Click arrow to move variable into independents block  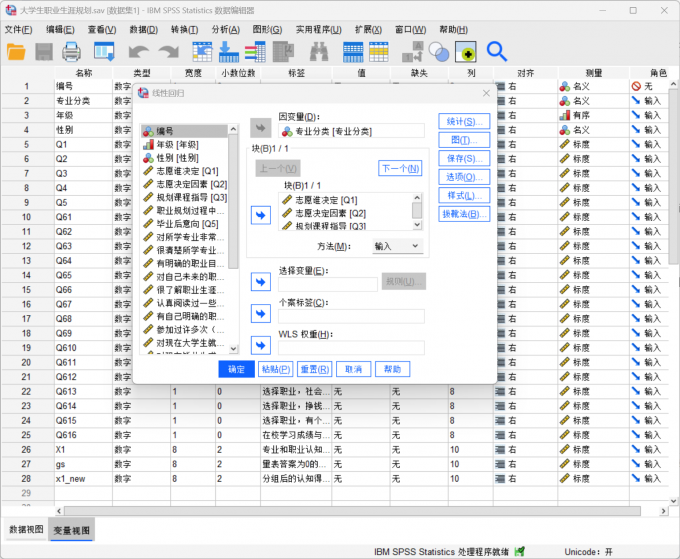pyautogui.click(x=260, y=214)
